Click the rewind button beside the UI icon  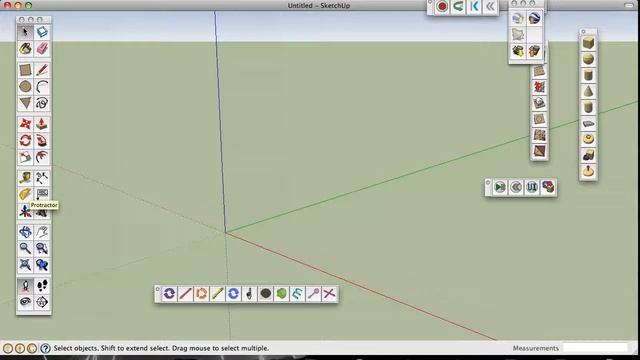[516, 187]
